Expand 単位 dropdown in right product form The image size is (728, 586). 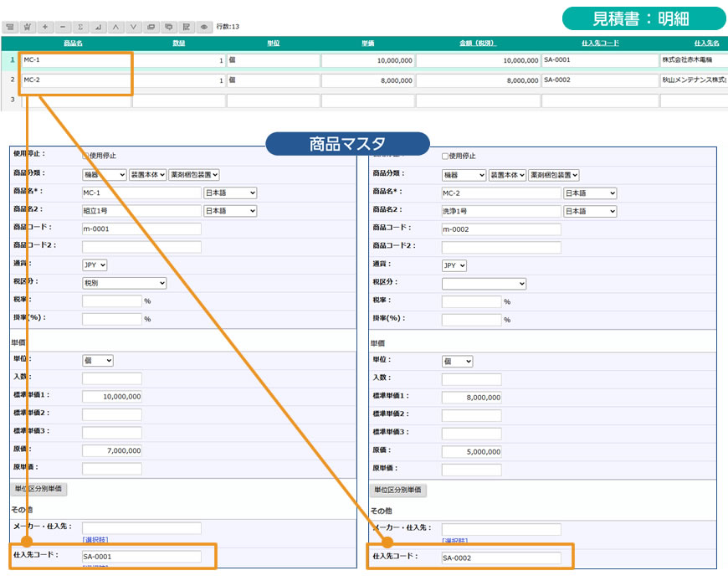pyautogui.click(x=457, y=361)
